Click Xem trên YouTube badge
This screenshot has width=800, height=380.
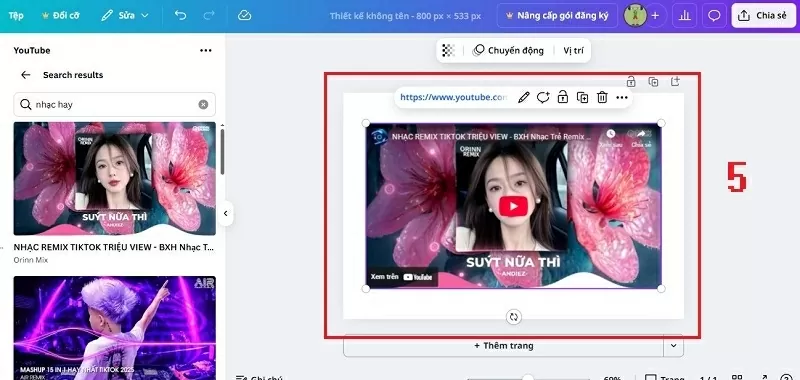tap(402, 277)
